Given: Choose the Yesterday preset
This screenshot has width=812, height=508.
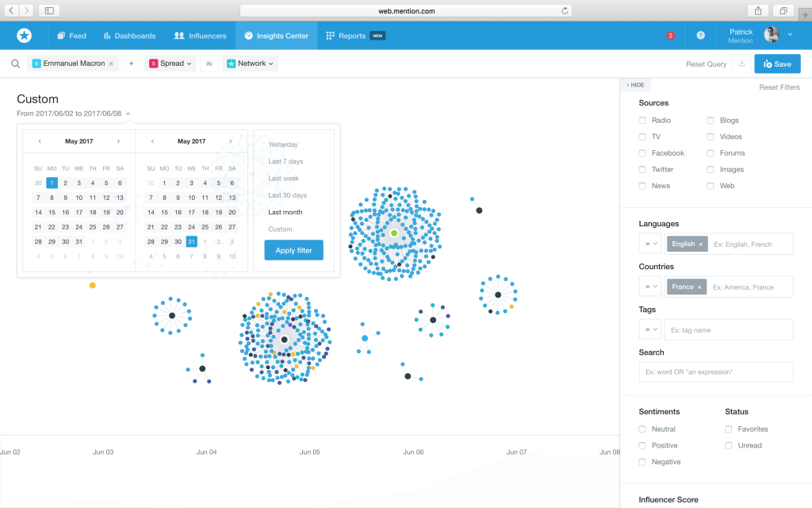Looking at the screenshot, I should pos(283,144).
